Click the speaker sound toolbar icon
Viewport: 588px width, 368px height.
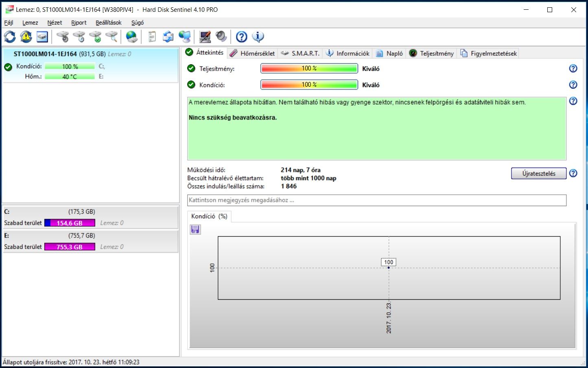(x=221, y=37)
